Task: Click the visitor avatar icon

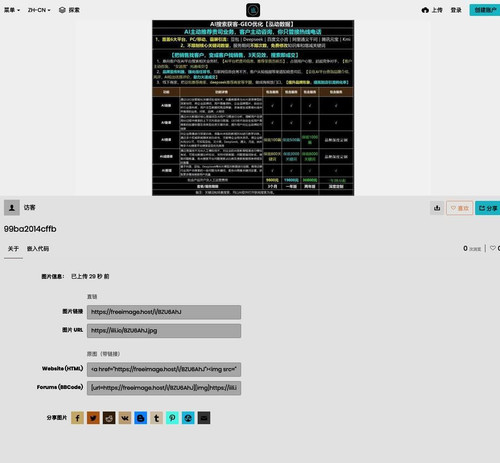Action: tap(12, 208)
